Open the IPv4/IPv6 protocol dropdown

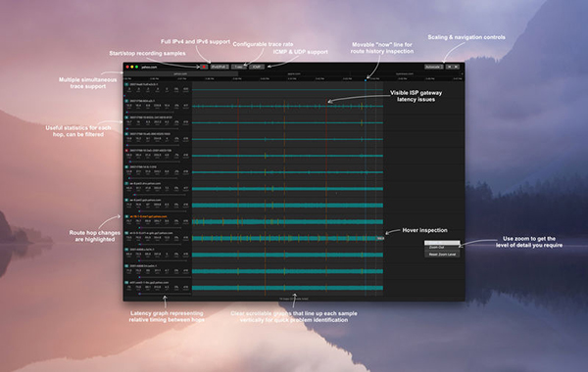pyautogui.click(x=220, y=67)
